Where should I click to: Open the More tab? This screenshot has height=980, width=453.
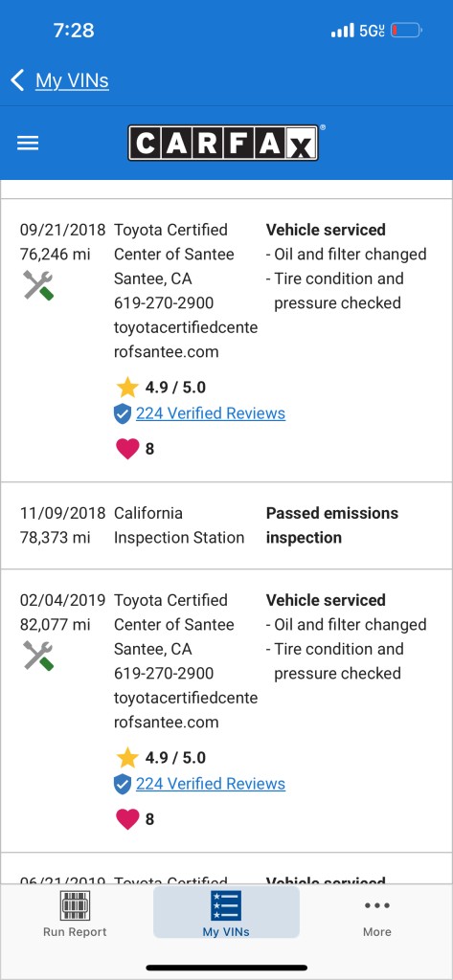[377, 913]
